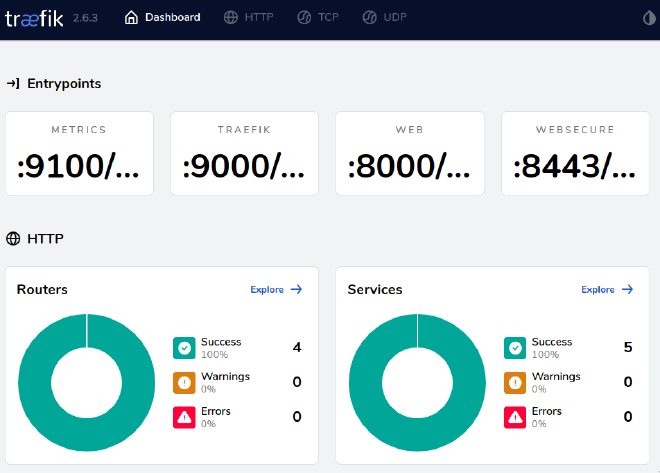The height and width of the screenshot is (473, 660).
Task: Click the TCP icon in navbar
Action: pyautogui.click(x=304, y=17)
